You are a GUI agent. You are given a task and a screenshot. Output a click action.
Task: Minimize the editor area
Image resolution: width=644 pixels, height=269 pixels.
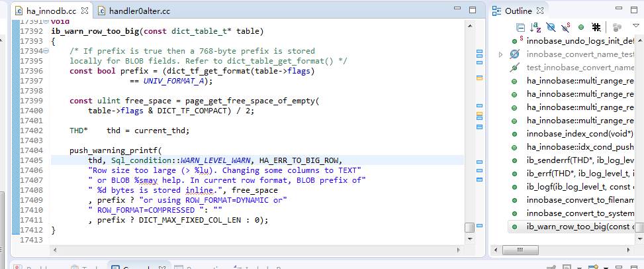pos(457,8)
